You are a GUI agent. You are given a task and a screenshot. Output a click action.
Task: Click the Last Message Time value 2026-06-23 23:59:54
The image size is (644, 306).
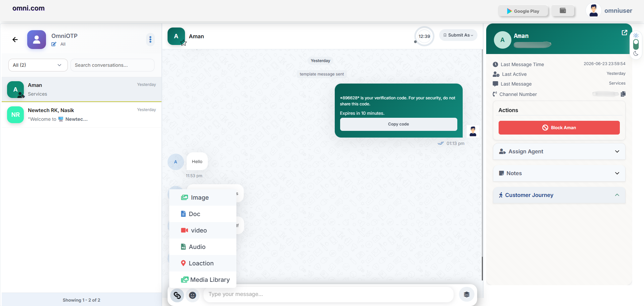[x=604, y=64]
